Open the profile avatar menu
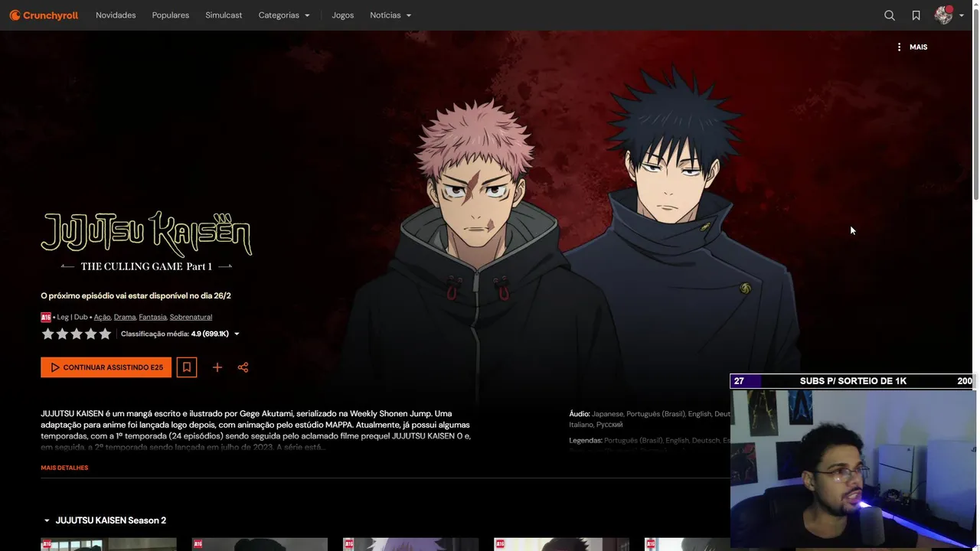Screen dimensions: 980x551 pos(943,15)
